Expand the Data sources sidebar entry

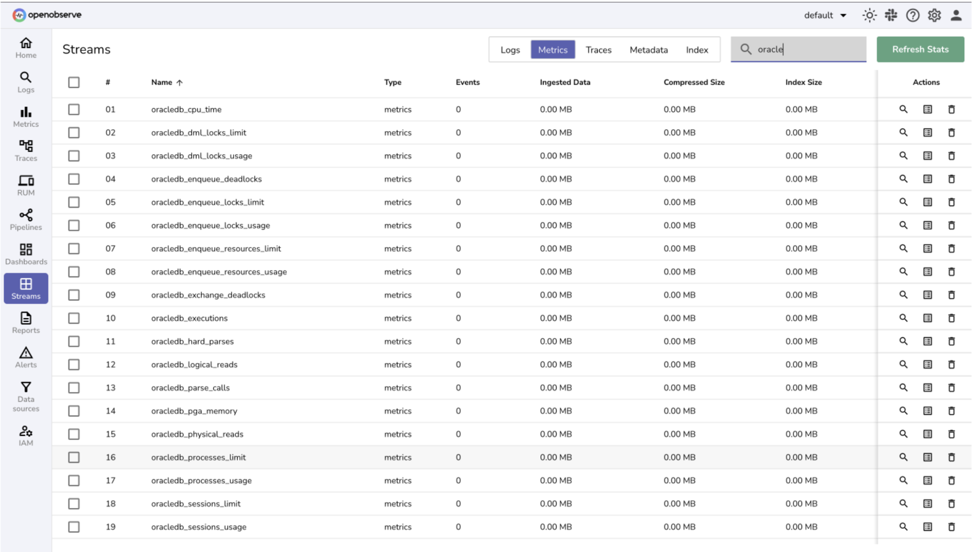26,396
